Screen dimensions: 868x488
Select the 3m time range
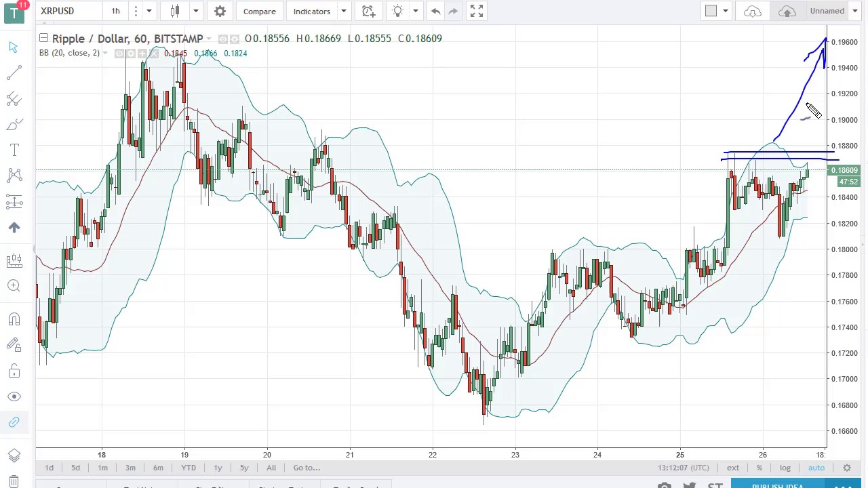[x=130, y=468]
